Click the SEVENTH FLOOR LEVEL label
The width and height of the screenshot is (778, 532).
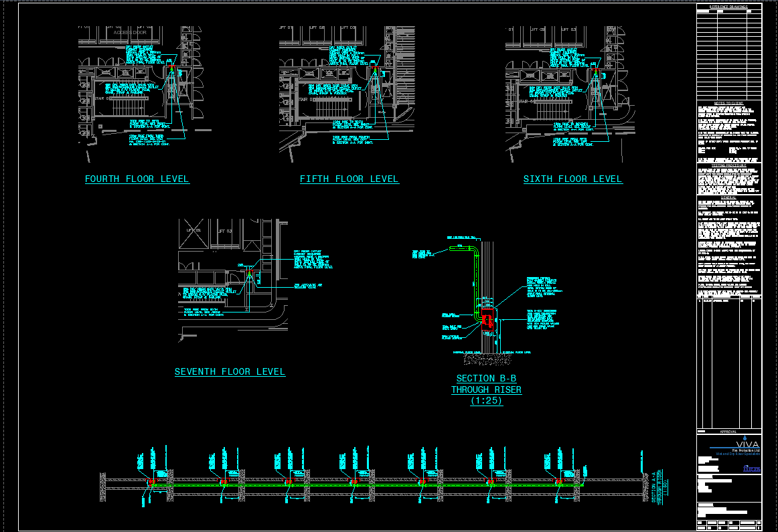click(x=230, y=371)
